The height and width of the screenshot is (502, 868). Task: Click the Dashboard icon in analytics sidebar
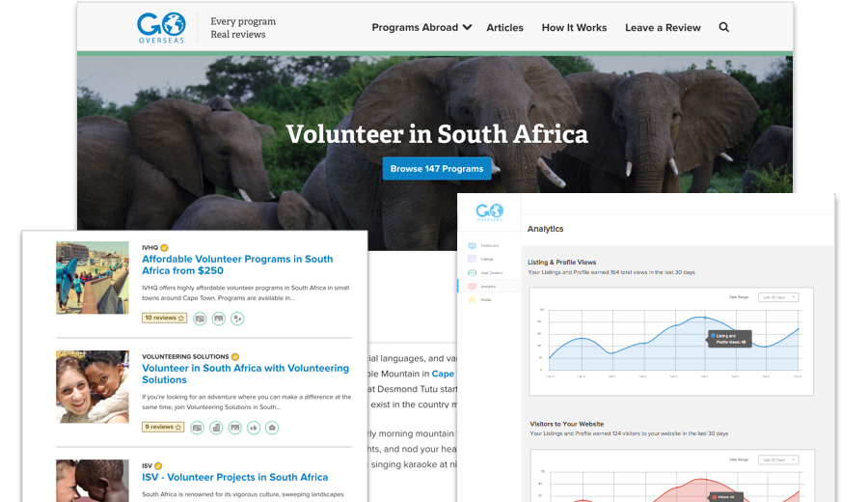click(x=473, y=245)
